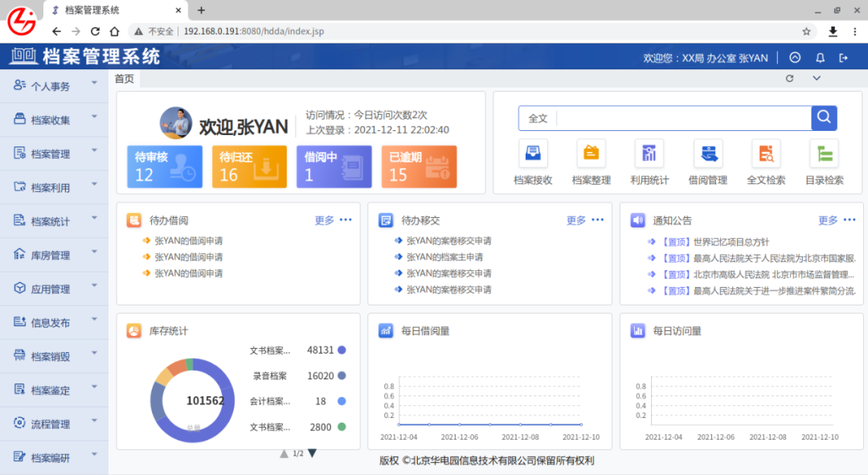The height and width of the screenshot is (475, 868).
Task: Open the 借阅中 1 card
Action: [x=334, y=166]
